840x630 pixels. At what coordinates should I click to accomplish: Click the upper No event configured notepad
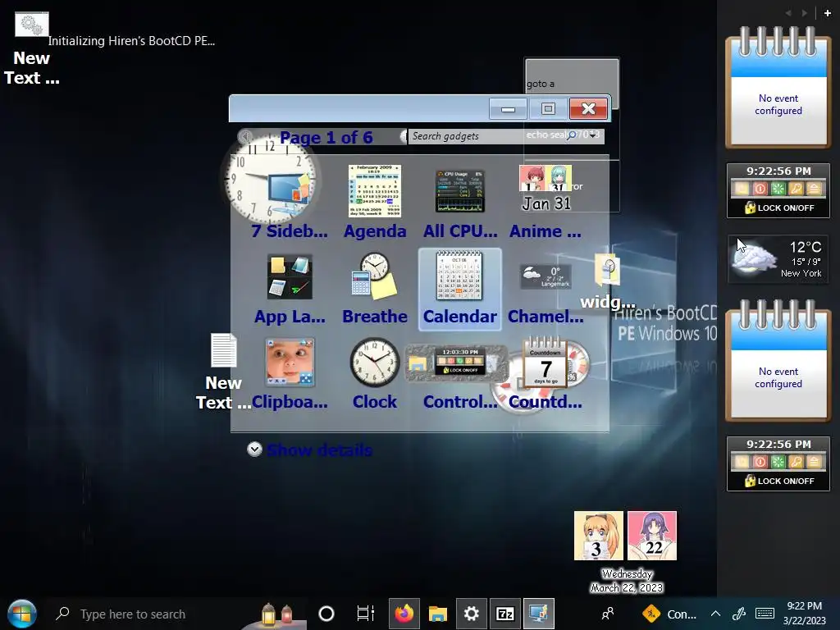coord(778,87)
